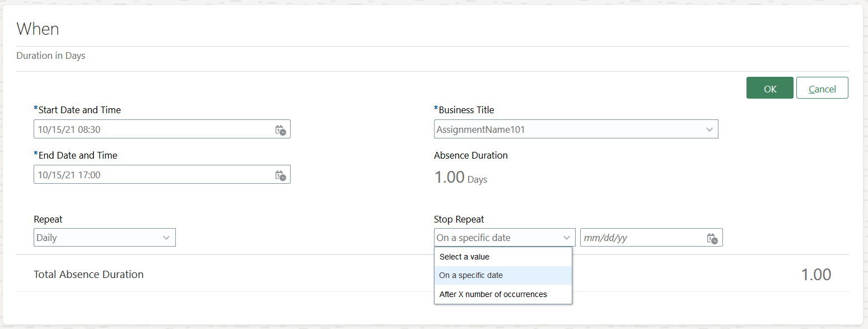Expand the Repeat dropdown showing Daily

(x=166, y=238)
